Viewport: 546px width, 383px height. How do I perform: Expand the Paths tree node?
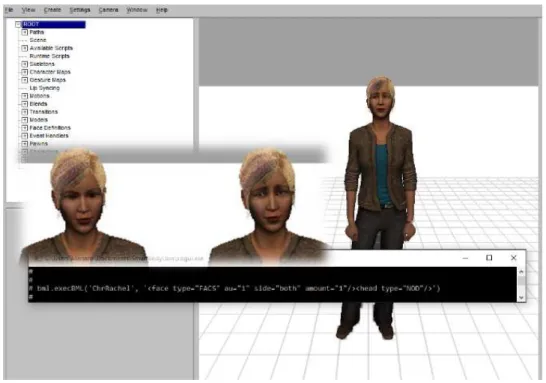[24, 32]
